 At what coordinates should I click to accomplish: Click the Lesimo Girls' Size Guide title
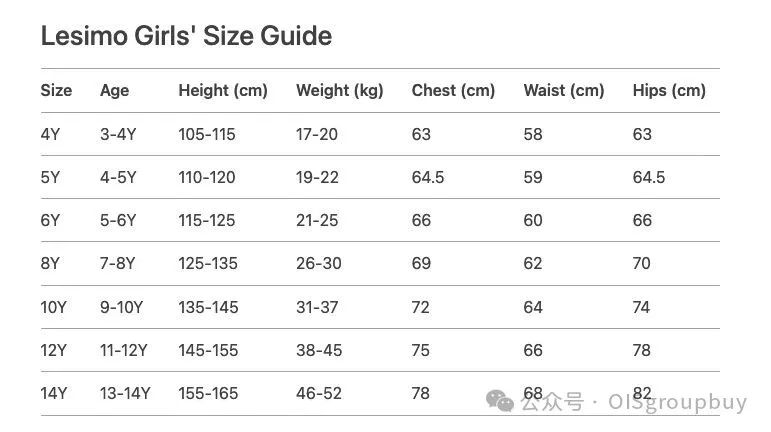pyautogui.click(x=186, y=36)
